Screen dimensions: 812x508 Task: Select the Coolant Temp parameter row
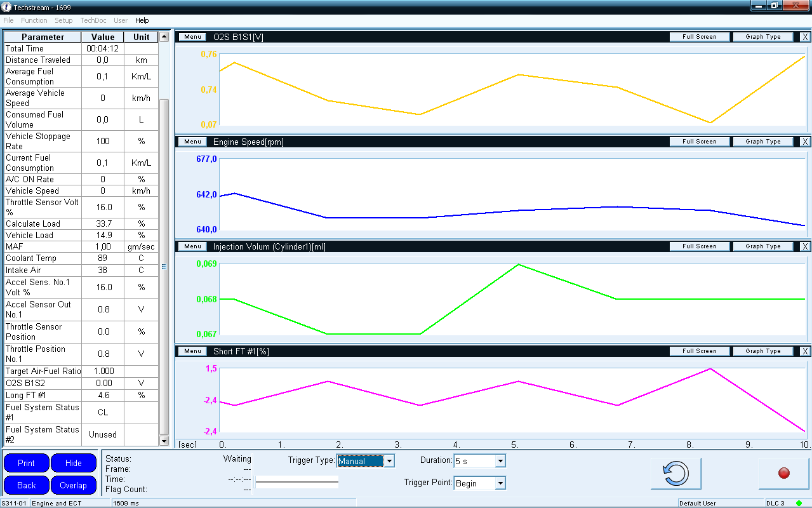click(x=81, y=258)
